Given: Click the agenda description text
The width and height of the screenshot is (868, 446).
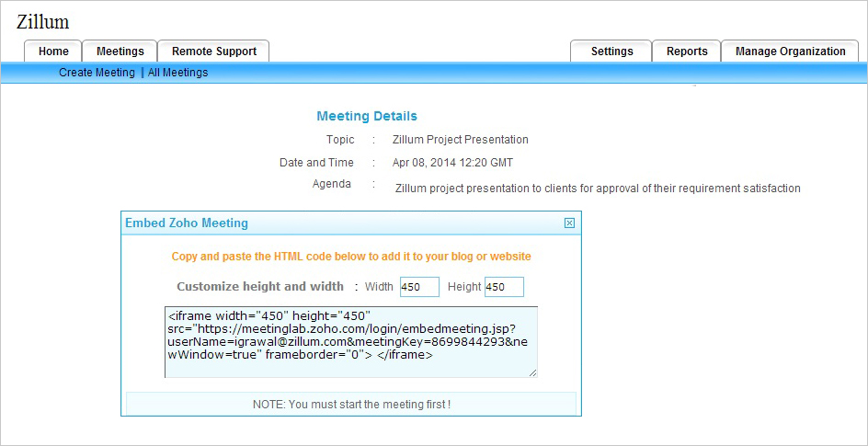Looking at the screenshot, I should (598, 189).
